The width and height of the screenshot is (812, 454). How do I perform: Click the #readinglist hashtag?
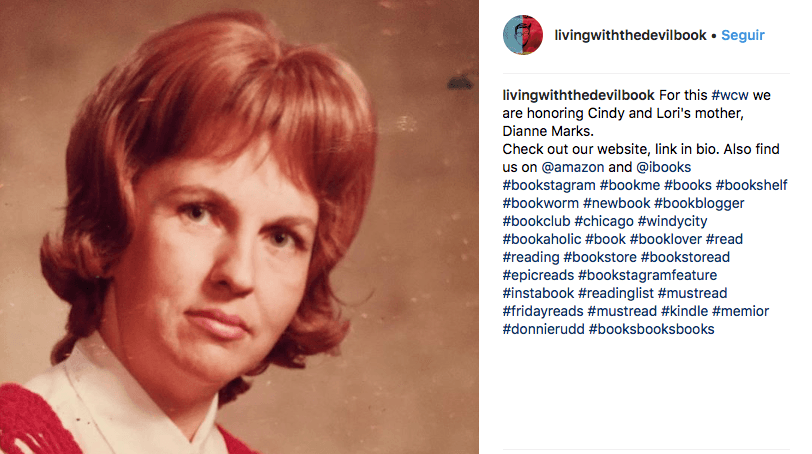pyautogui.click(x=616, y=293)
